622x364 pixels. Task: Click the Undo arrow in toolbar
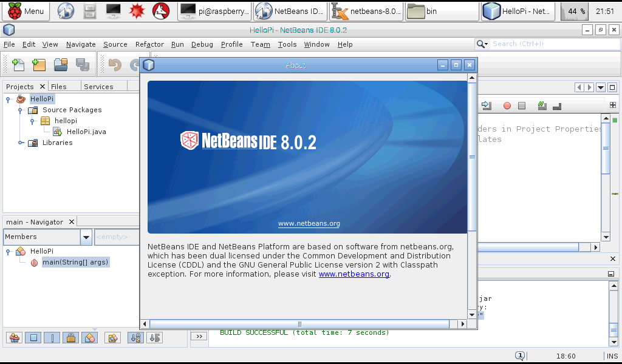pos(115,64)
